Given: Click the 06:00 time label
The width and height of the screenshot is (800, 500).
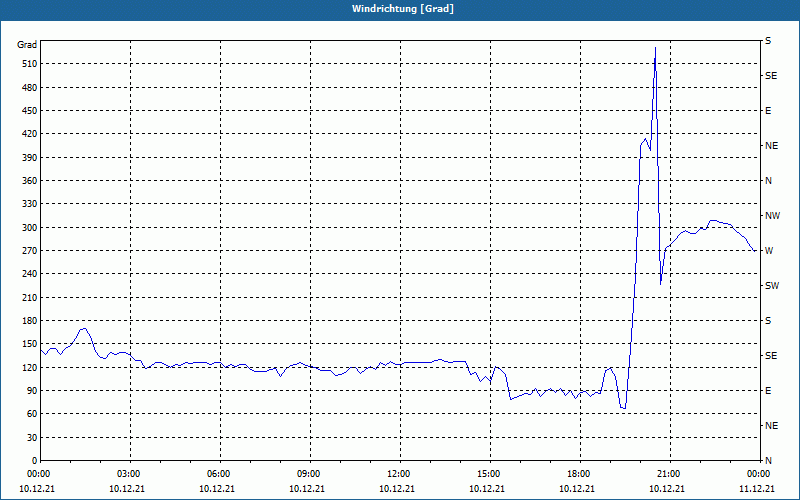Looking at the screenshot, I should tap(218, 474).
